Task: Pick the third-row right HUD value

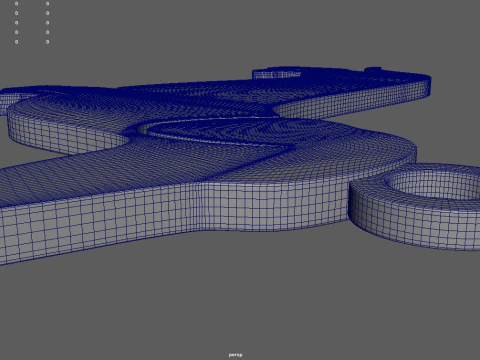Action: (x=47, y=23)
